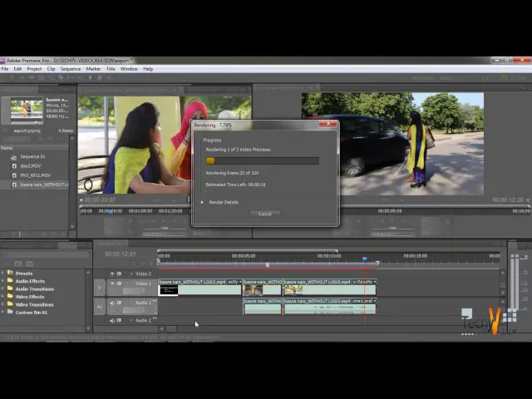Cancel the rendering in the progress dialog
The height and width of the screenshot is (399, 532).
pyautogui.click(x=265, y=214)
